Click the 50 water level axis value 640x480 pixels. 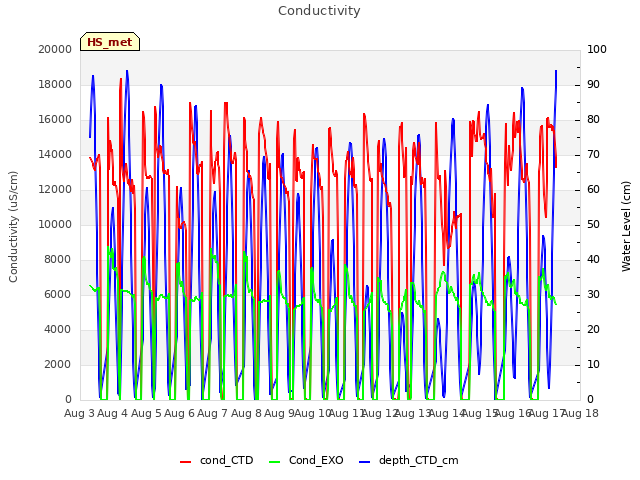point(593,224)
